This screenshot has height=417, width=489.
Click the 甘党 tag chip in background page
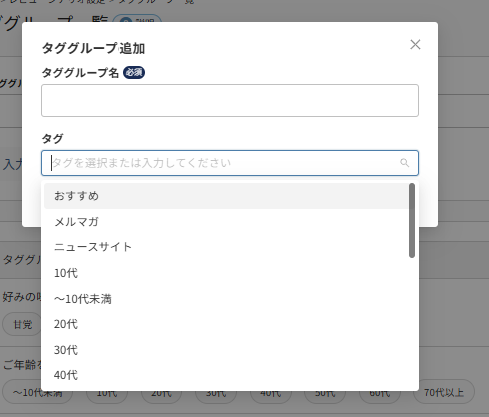click(x=23, y=324)
